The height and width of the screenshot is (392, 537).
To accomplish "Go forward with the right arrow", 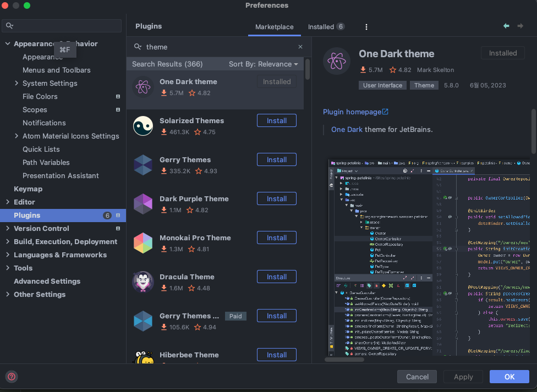I will [x=520, y=26].
